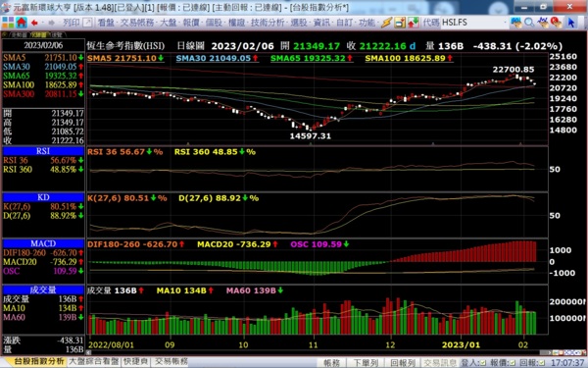Open the red-green up/down arrows icon
This screenshot has width=588, height=368.
coord(413,23)
